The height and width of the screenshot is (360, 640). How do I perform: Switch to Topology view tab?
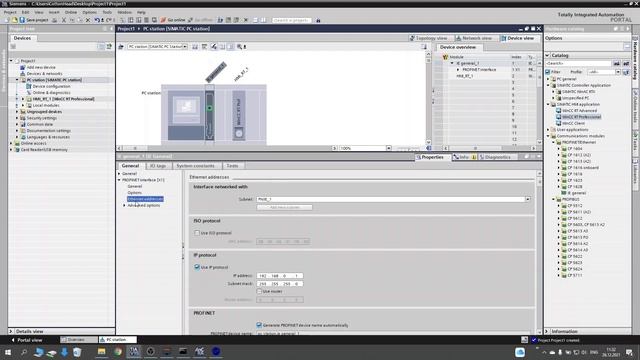[x=429, y=38]
